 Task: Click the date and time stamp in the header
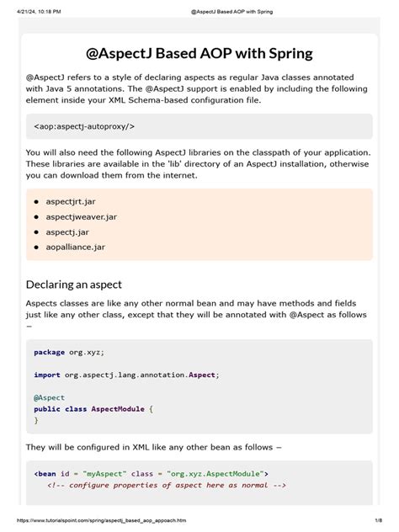click(x=39, y=12)
